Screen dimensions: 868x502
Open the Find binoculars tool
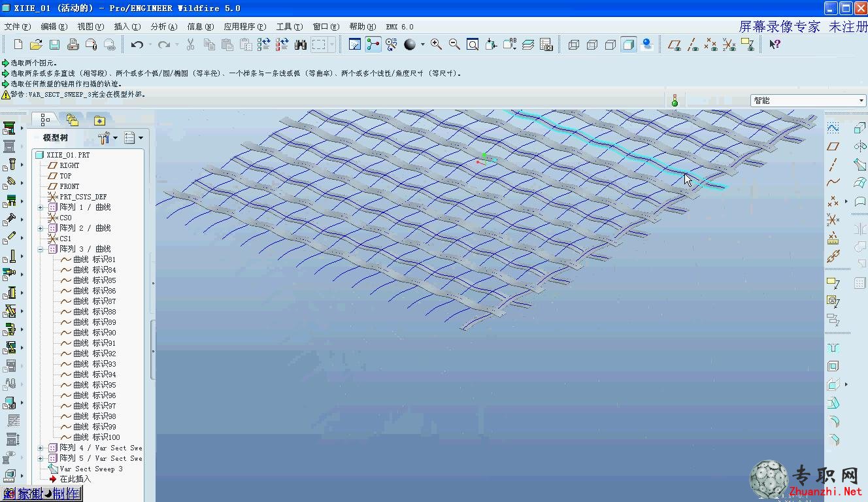point(301,44)
